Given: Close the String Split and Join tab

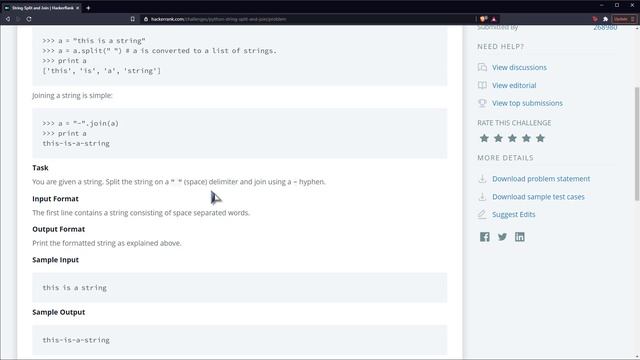Looking at the screenshot, I should pos(78,8).
